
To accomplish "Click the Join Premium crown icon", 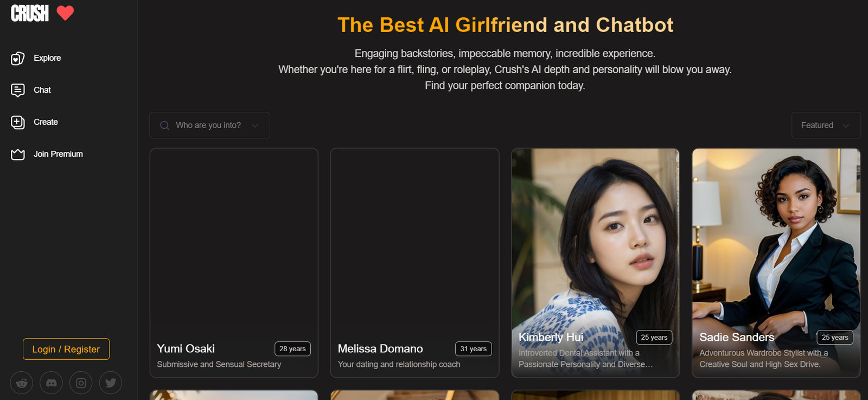I will [18, 154].
